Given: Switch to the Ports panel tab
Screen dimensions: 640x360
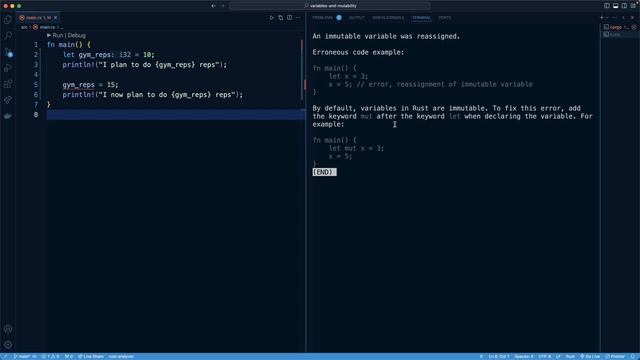Looking at the screenshot, I should click(x=444, y=18).
